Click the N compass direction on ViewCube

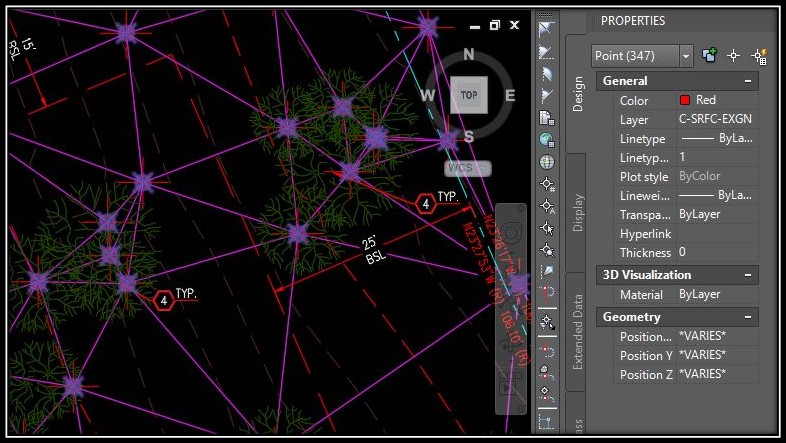pyautogui.click(x=469, y=54)
